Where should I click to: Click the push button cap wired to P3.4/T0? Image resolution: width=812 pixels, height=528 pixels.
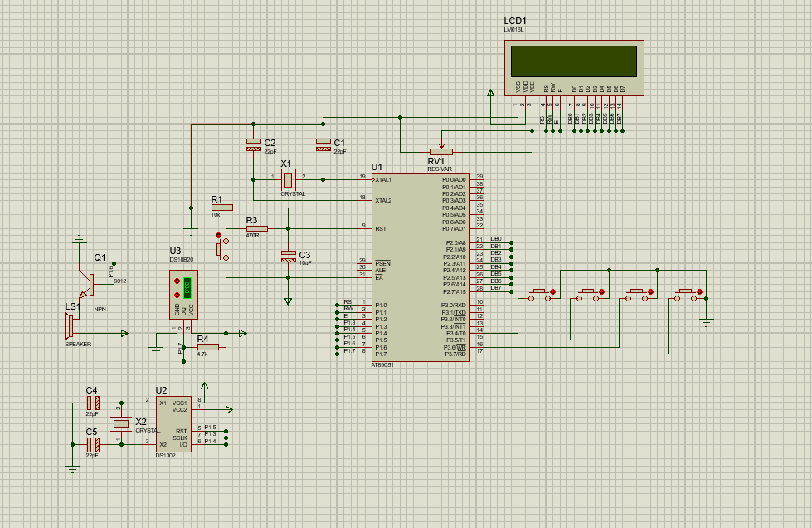[540, 291]
